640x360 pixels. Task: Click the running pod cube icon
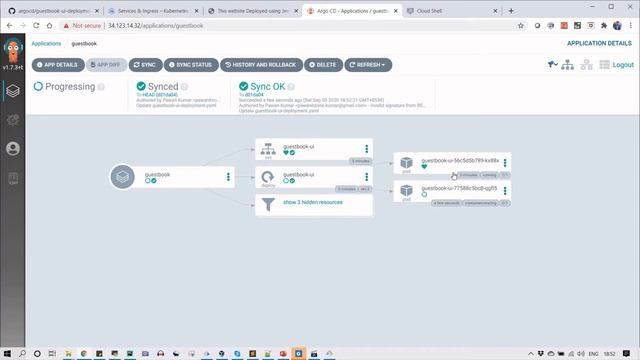406,162
